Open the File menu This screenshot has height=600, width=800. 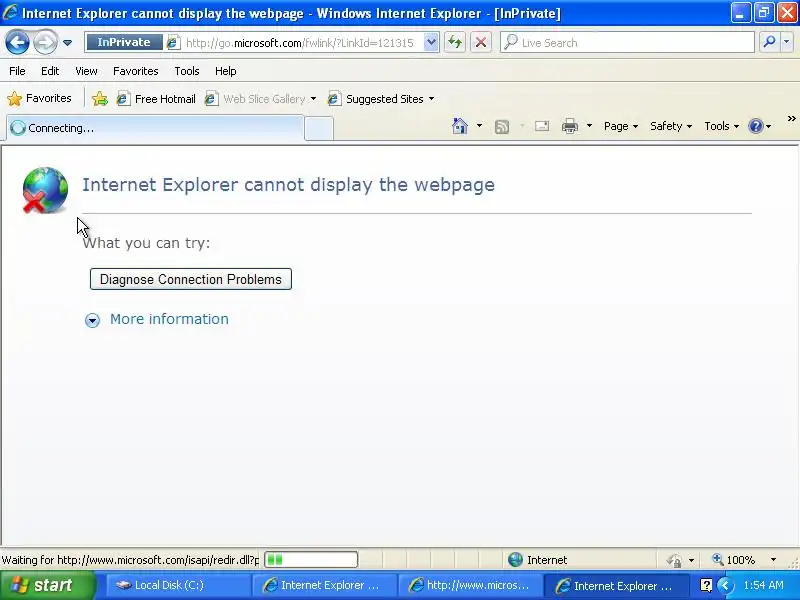(17, 71)
